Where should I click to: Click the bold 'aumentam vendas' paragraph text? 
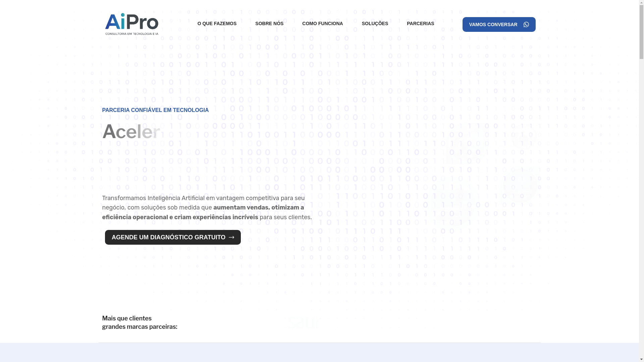point(241,207)
